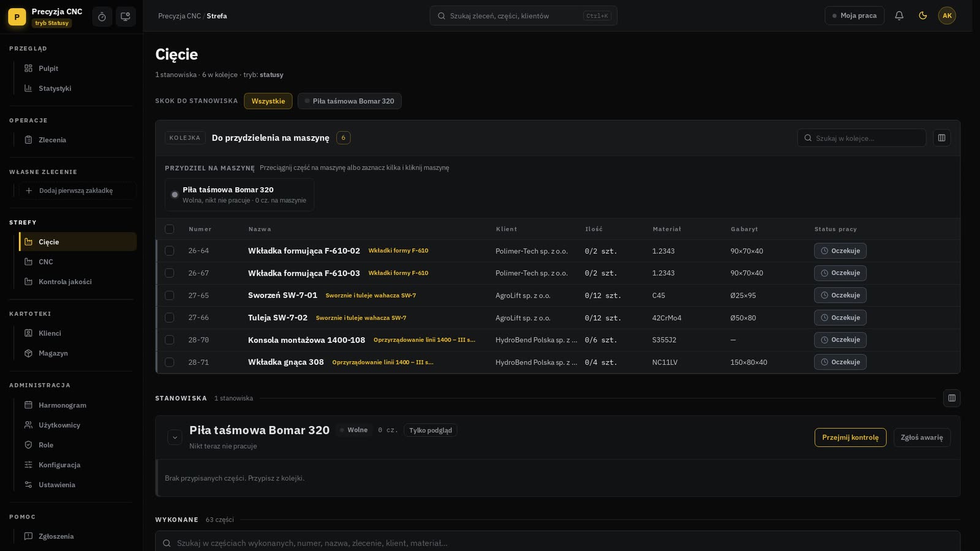The width and height of the screenshot is (980, 551).
Task: Click the monitor icon beside the timer
Action: click(x=126, y=17)
